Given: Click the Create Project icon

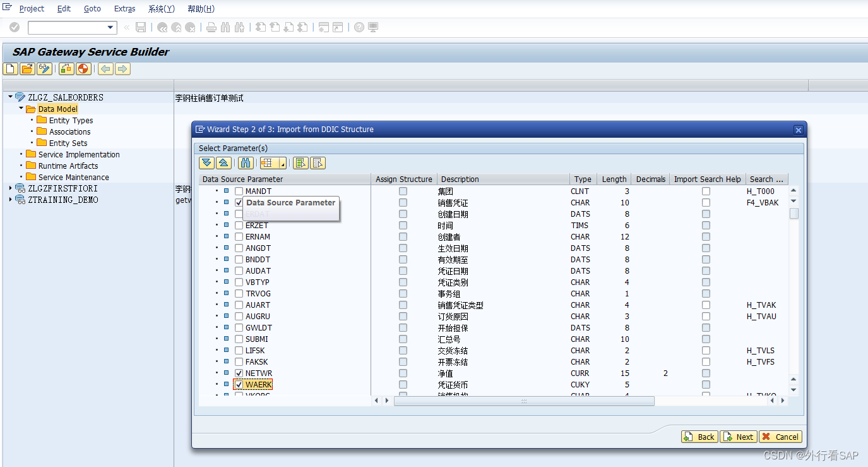Looking at the screenshot, I should point(10,69).
